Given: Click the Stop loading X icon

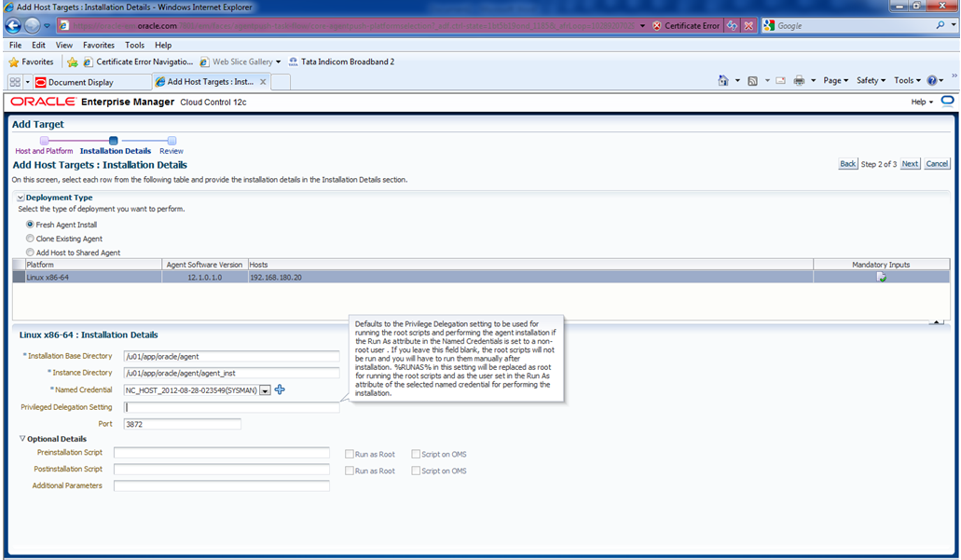Looking at the screenshot, I should [x=748, y=25].
